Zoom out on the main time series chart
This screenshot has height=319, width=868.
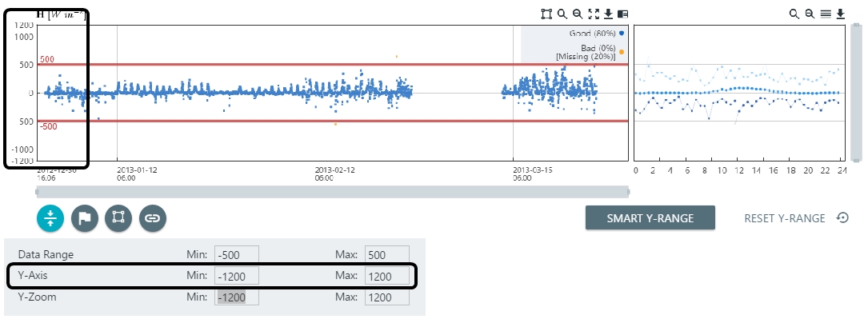[x=578, y=14]
